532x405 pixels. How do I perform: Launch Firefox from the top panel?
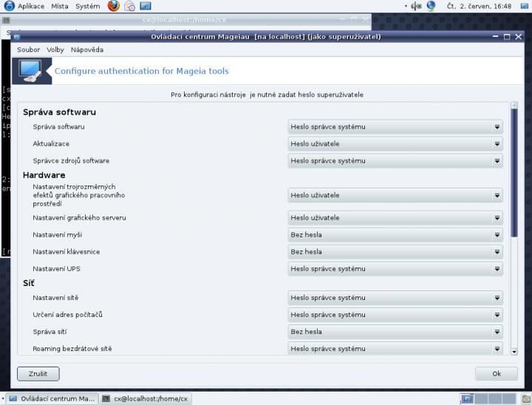click(x=113, y=6)
